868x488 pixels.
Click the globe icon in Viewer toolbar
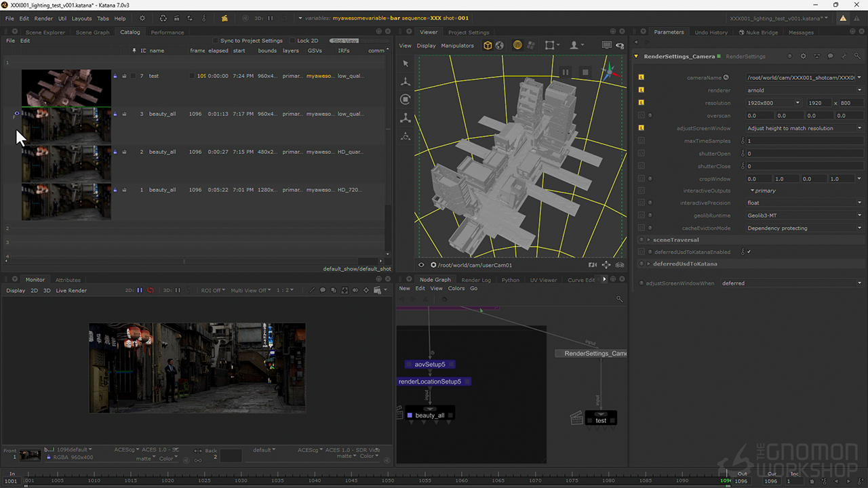[500, 45]
